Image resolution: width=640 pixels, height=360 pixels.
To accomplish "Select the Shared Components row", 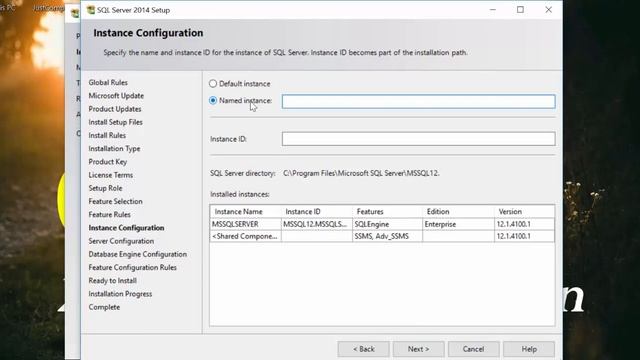I will click(382, 236).
